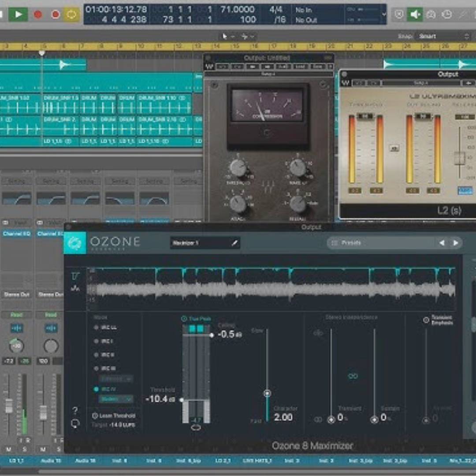Click the Channel EQ insert on first channel strip
This screenshot has height=476, width=476.
pos(17,234)
